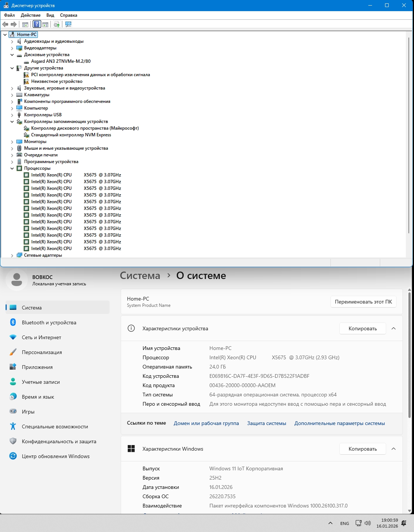Select the Home-PC root node
This screenshot has height=532, width=414.
27,35
